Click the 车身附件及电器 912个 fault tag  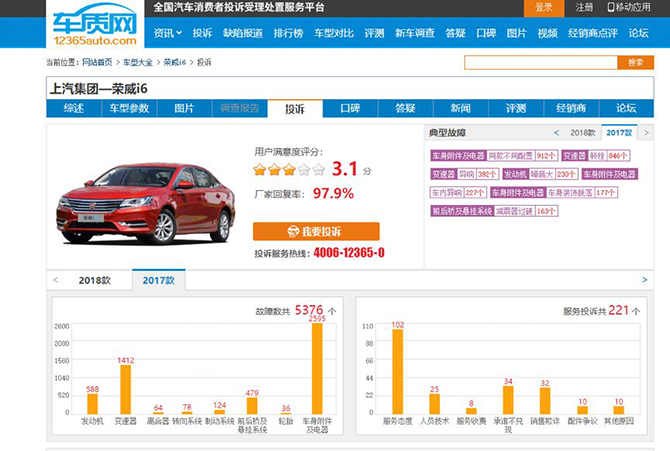(494, 156)
